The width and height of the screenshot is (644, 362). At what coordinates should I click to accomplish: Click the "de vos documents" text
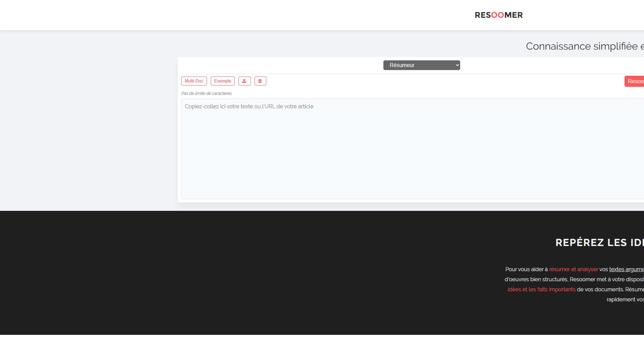600,290
